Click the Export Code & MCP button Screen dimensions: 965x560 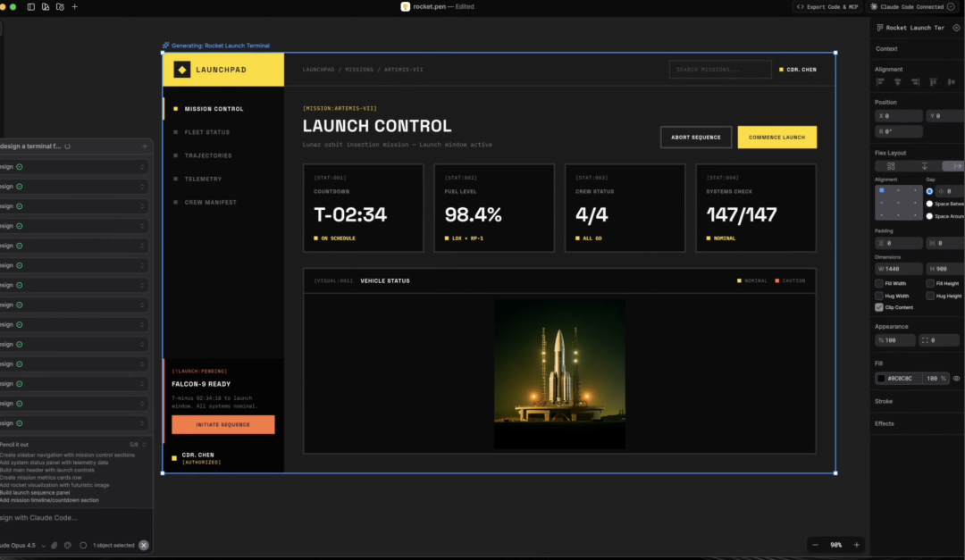[829, 6]
